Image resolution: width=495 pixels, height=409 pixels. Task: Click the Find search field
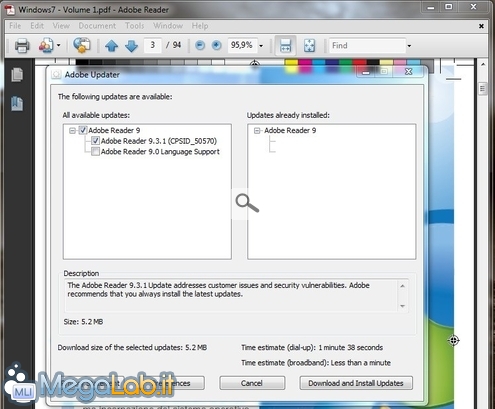pyautogui.click(x=367, y=45)
